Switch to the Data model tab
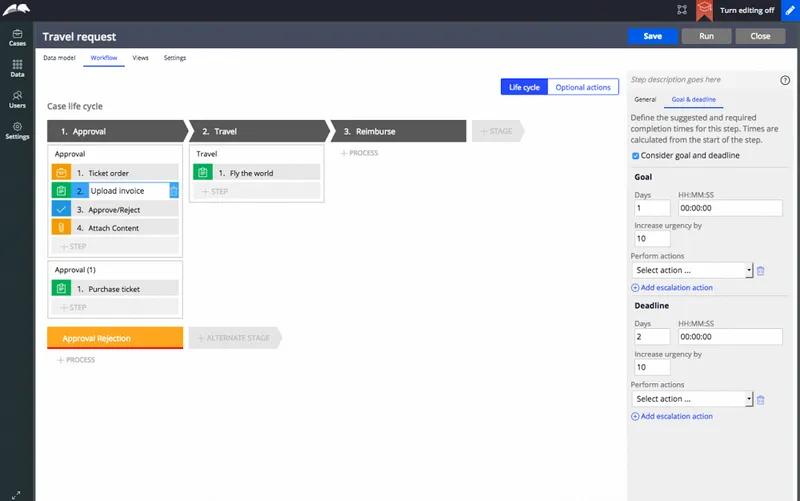Viewport: 800px width, 501px height. [x=59, y=58]
